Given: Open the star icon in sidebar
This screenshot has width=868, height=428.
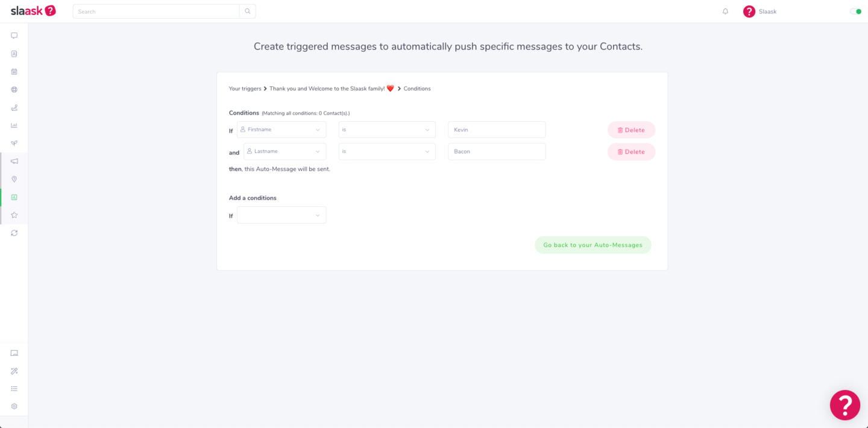Looking at the screenshot, I should coord(14,215).
